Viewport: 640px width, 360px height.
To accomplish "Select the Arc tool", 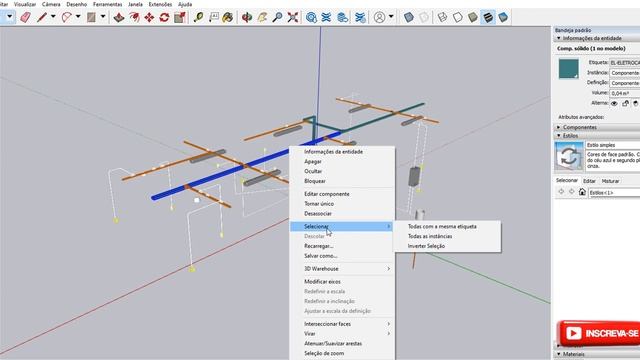I will 67,17.
